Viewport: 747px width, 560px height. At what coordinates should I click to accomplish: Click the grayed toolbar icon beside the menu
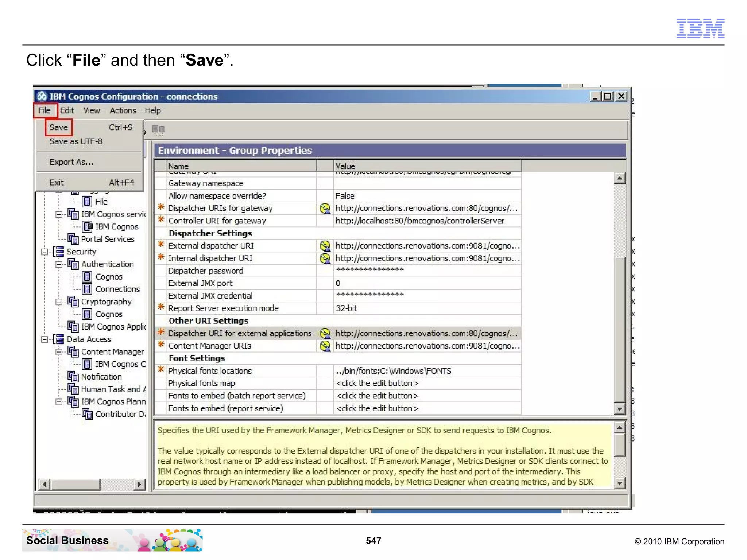coord(158,129)
